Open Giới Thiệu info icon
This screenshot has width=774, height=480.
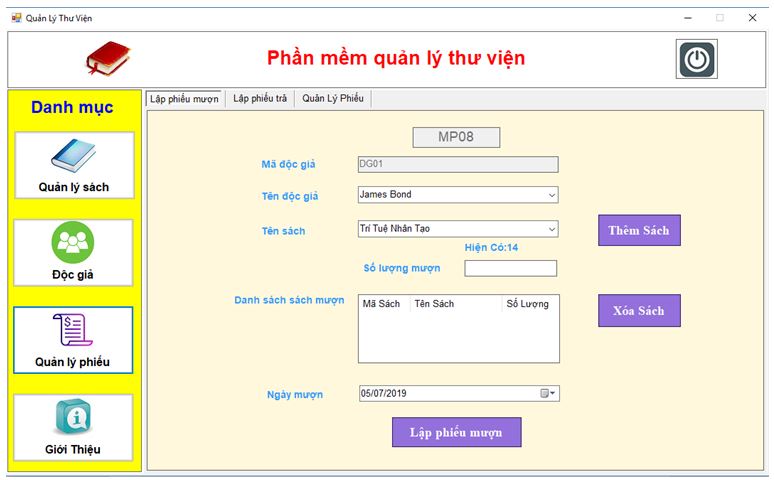coord(73,416)
